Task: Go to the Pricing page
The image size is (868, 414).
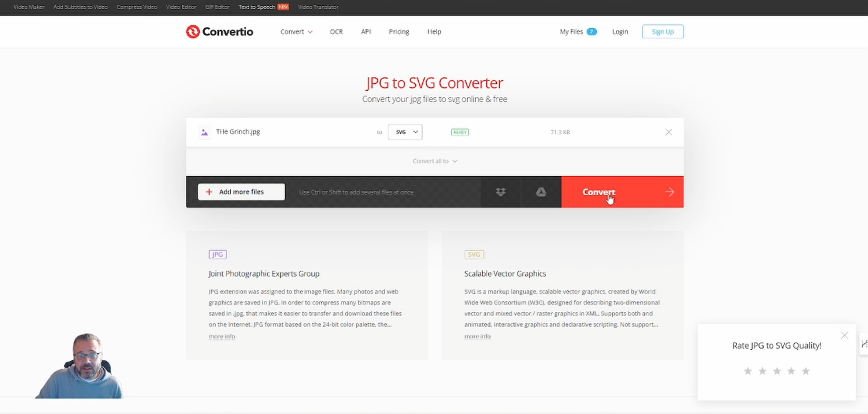Action: point(399,32)
